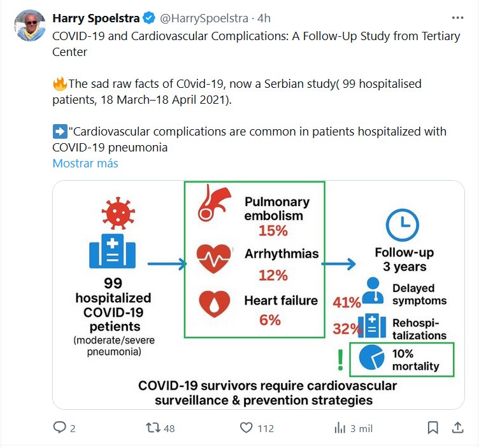Click the Harry Spoelstra display name
This screenshot has height=448, width=479.
coord(96,18)
